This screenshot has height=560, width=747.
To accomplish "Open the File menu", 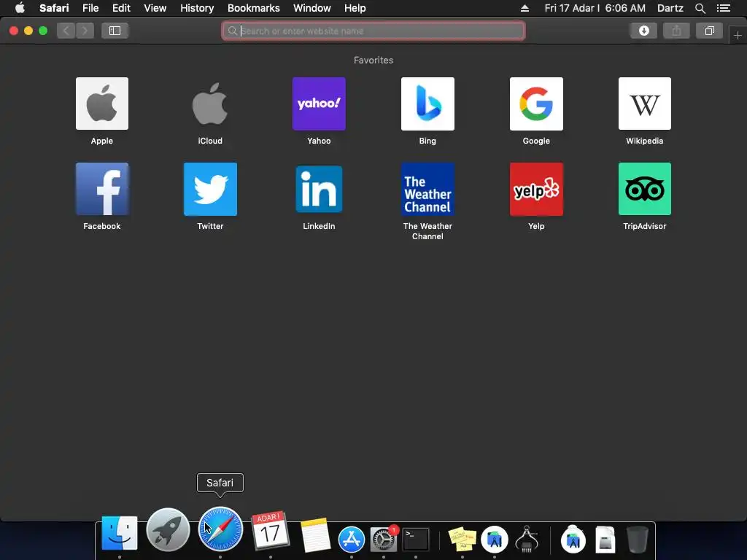I will pyautogui.click(x=90, y=8).
